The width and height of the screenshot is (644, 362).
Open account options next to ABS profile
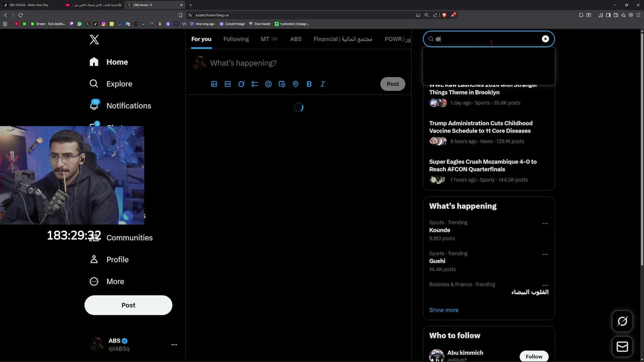pos(174,344)
